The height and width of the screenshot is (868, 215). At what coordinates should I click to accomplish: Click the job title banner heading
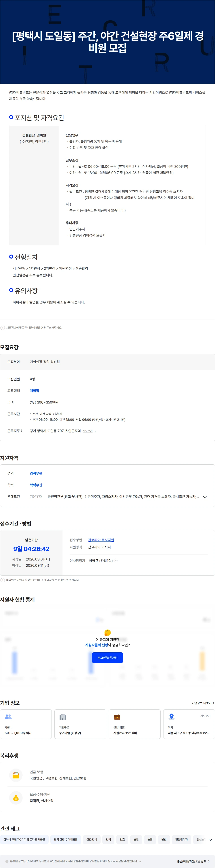pos(108,42)
